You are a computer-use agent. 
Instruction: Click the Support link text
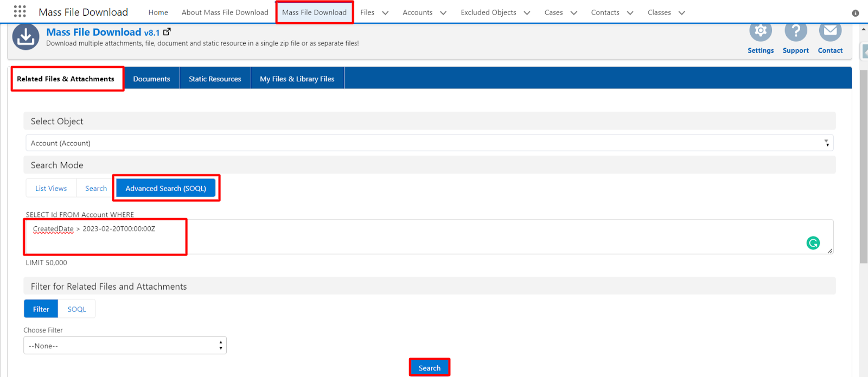tap(796, 50)
